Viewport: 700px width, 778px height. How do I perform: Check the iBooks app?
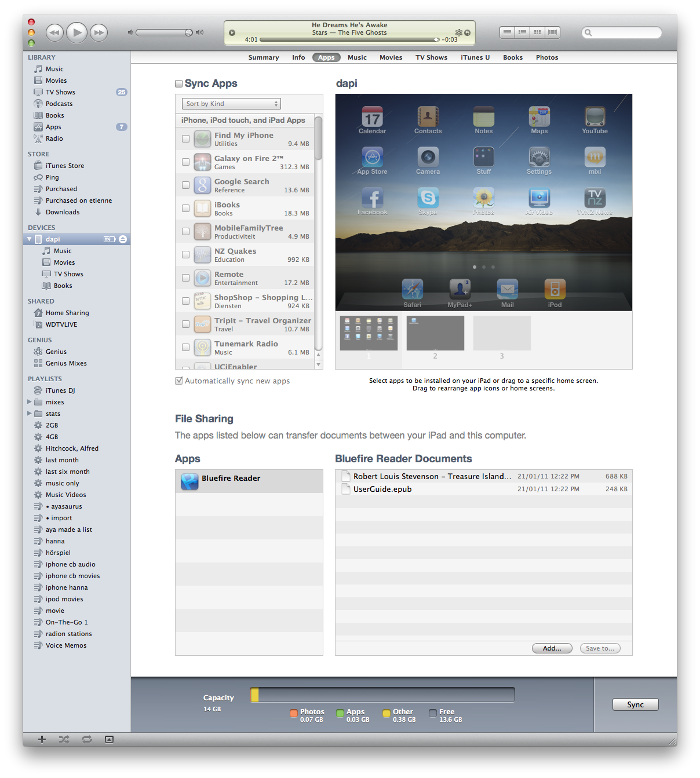point(185,208)
